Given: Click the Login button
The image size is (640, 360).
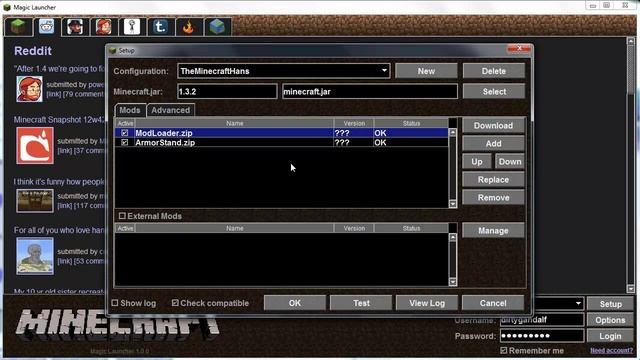Looking at the screenshot, I should (x=611, y=336).
